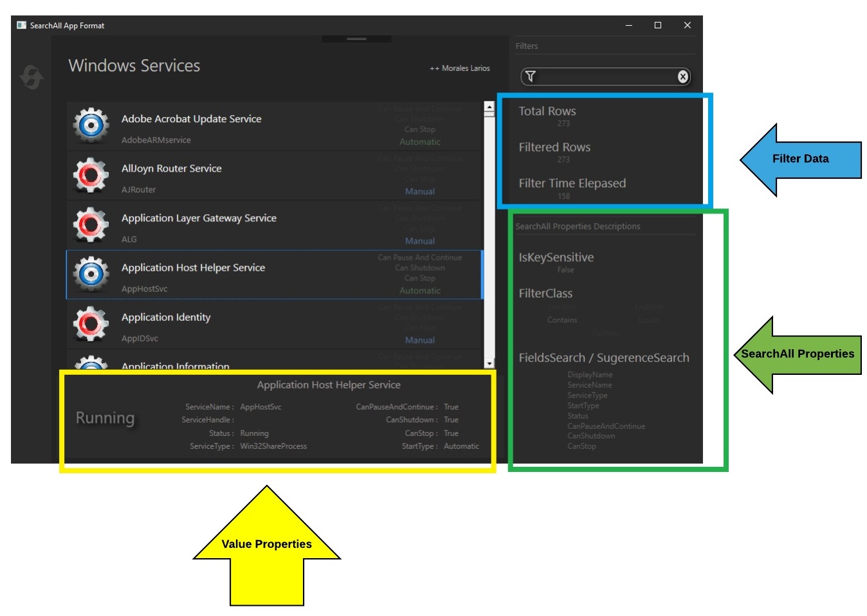Click the funnel icon inside the filter box
867x616 pixels.
point(530,76)
